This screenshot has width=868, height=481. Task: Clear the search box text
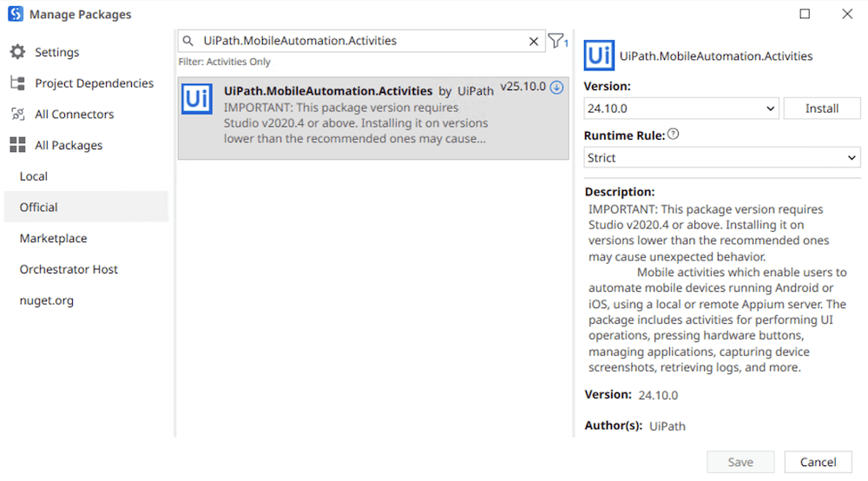pyautogui.click(x=534, y=42)
